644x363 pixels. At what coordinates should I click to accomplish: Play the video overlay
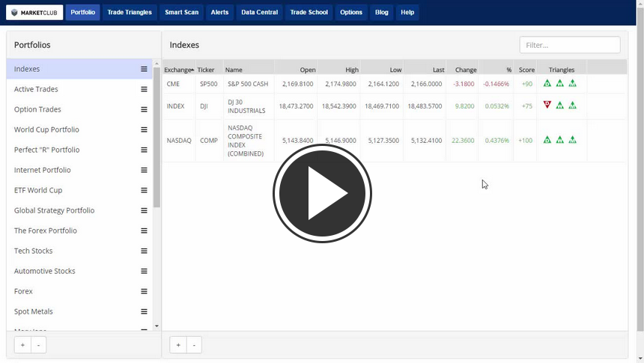pos(322,193)
